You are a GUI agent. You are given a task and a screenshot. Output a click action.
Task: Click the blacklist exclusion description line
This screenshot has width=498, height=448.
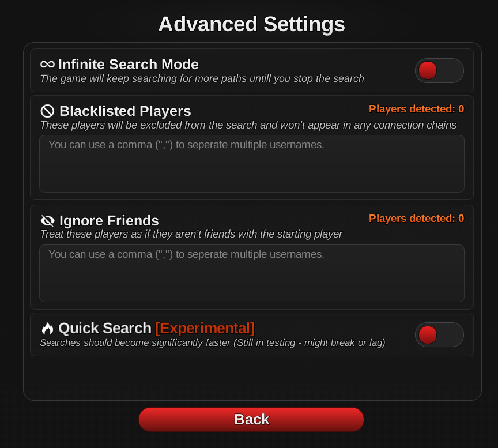tap(248, 125)
